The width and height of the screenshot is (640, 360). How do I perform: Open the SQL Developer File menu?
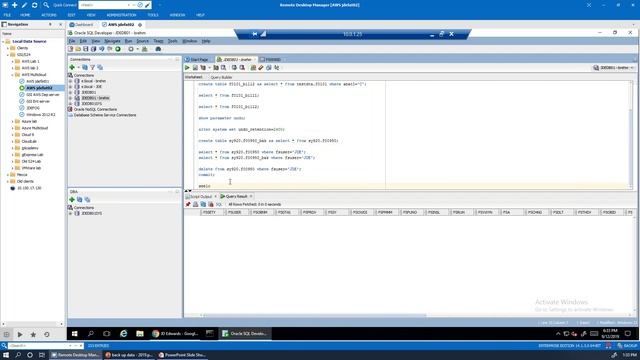(x=72, y=41)
